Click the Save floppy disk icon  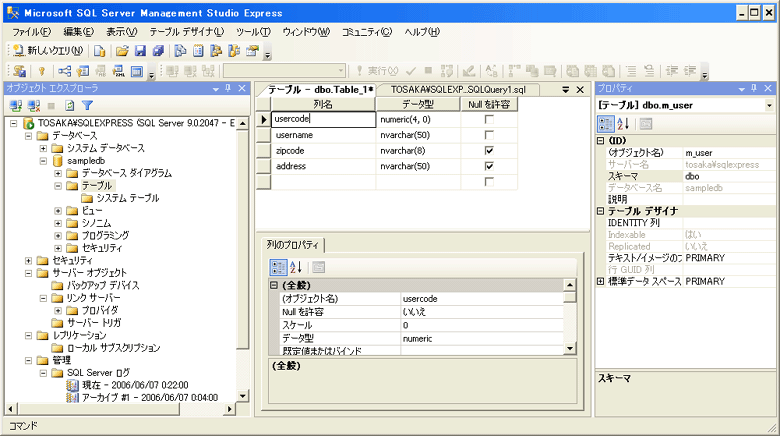140,51
